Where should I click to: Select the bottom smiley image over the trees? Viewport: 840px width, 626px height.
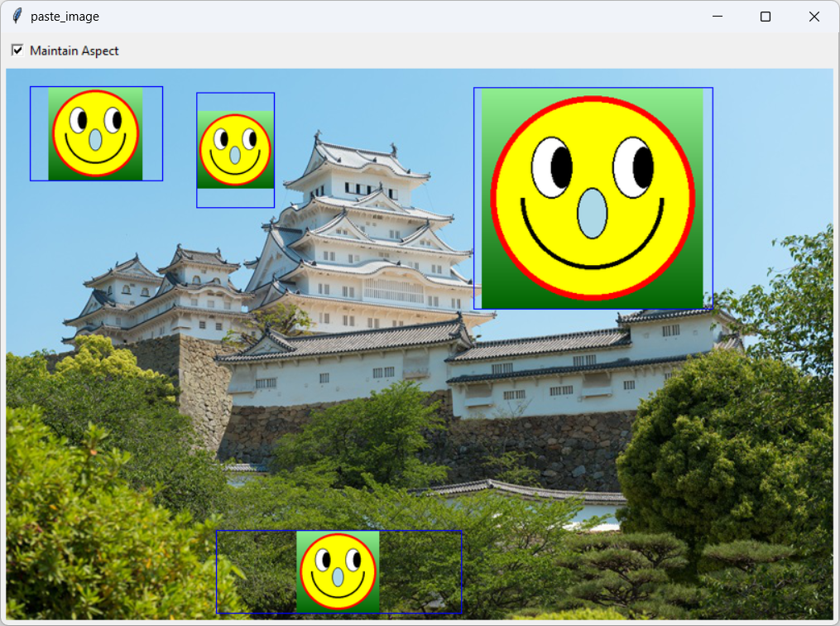pos(338,571)
